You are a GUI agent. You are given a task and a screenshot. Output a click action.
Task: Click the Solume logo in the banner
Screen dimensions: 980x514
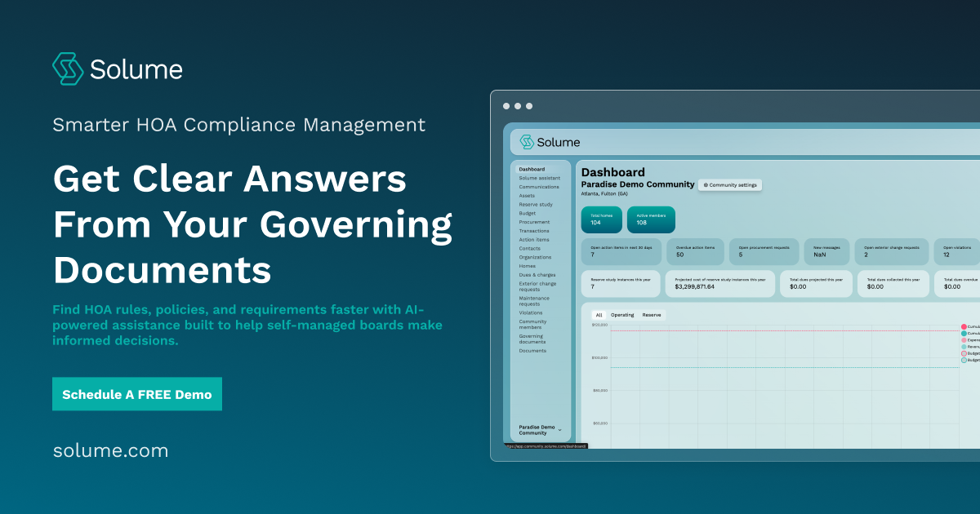click(x=118, y=69)
